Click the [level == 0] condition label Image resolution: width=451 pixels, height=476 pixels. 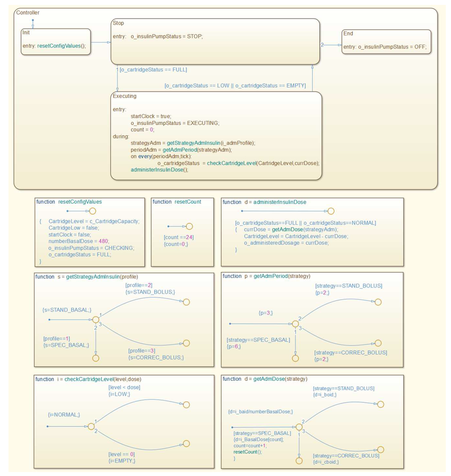tap(122, 454)
